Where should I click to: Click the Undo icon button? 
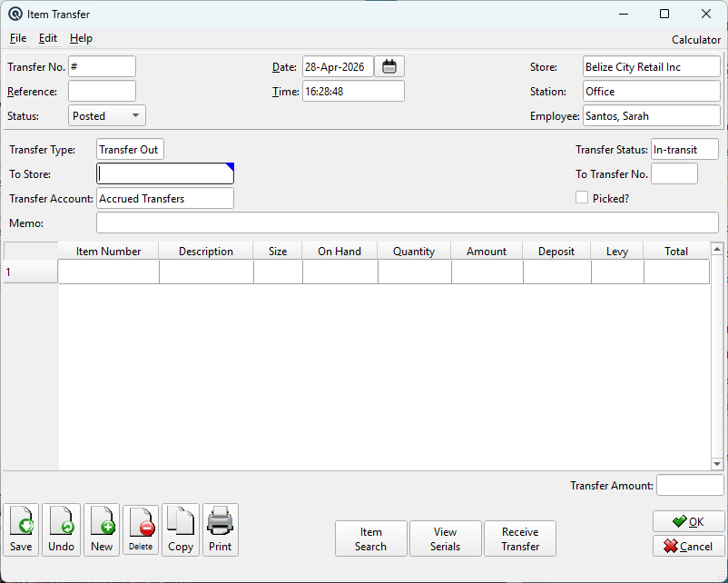pyautogui.click(x=62, y=529)
